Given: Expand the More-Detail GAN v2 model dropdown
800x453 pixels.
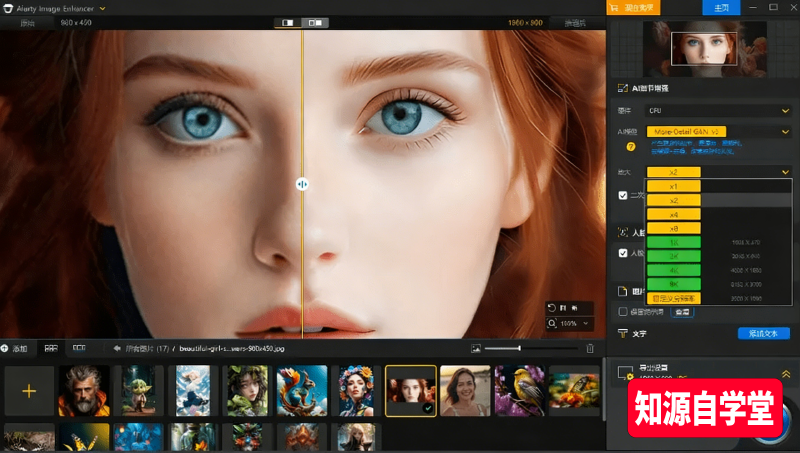Looking at the screenshot, I should tap(718, 131).
